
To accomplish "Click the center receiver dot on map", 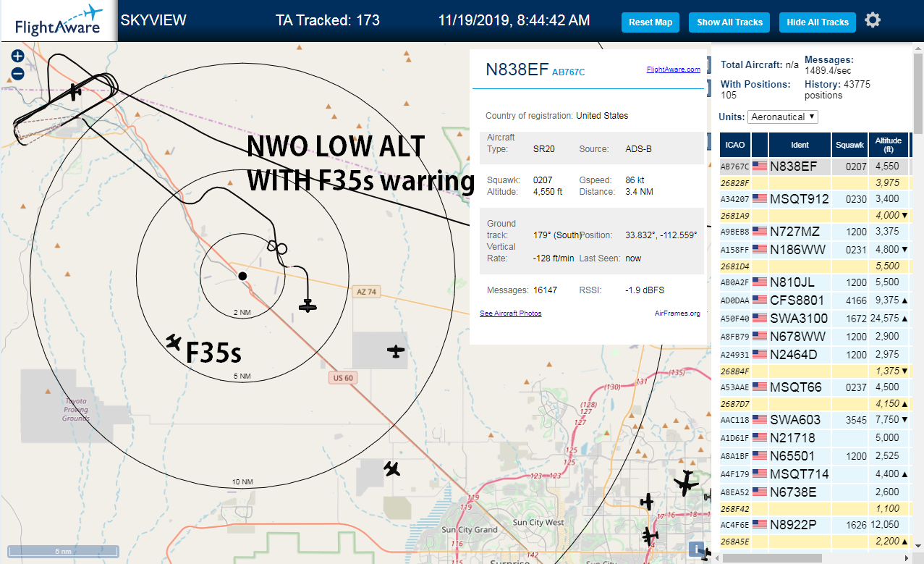I will tap(242, 276).
